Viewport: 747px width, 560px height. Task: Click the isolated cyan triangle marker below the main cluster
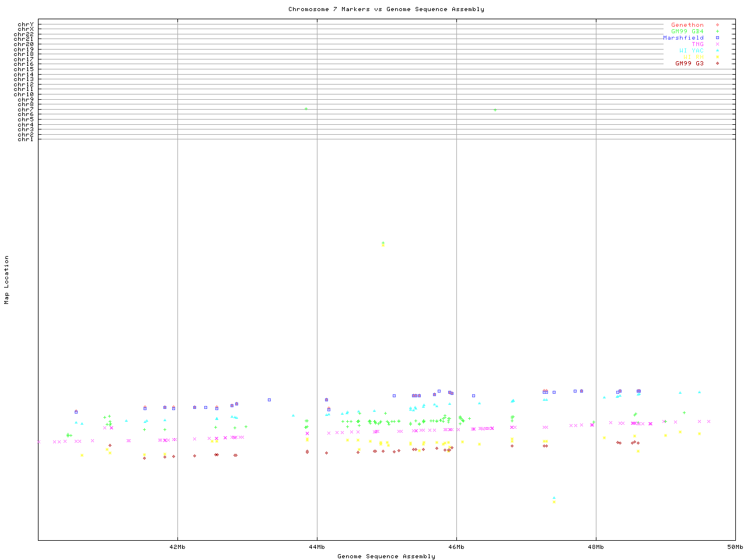[x=554, y=498]
